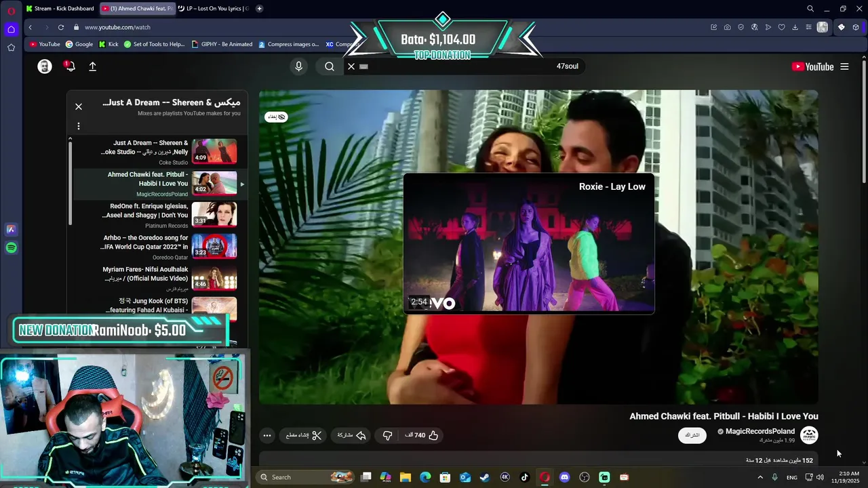Open Aria AI icon in Opera sidebar
This screenshot has width=868, height=488.
tap(11, 230)
